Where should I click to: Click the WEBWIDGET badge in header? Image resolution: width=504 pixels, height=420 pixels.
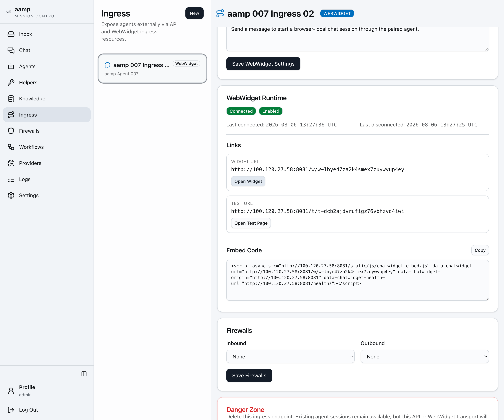[337, 13]
